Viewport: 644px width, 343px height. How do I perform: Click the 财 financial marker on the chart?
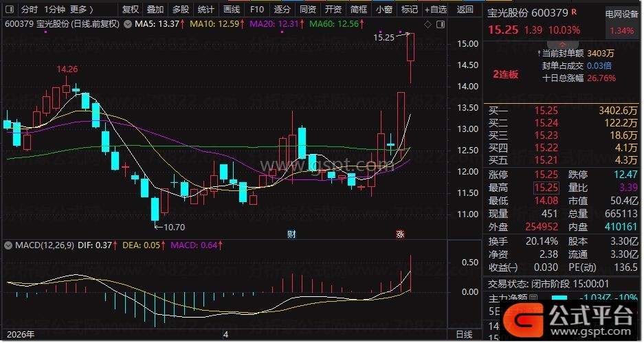(291, 234)
